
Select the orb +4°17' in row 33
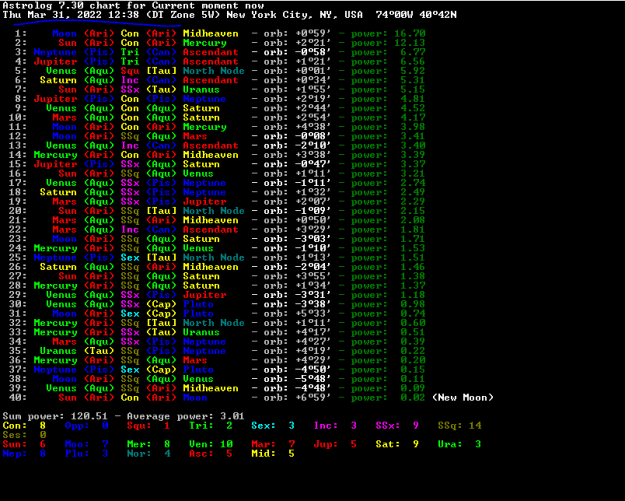313,332
